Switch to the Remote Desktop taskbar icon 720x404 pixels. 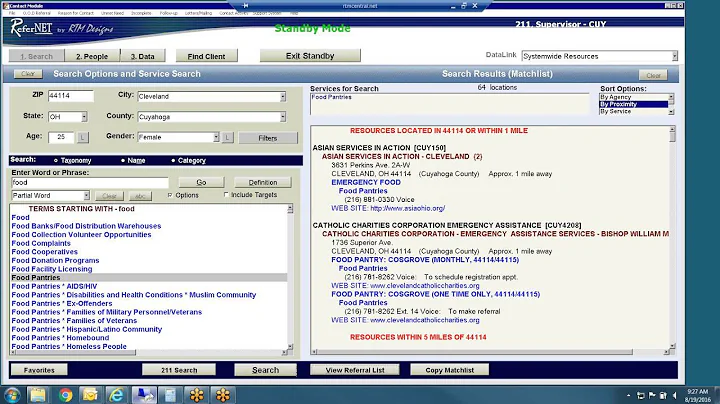pyautogui.click(x=144, y=395)
